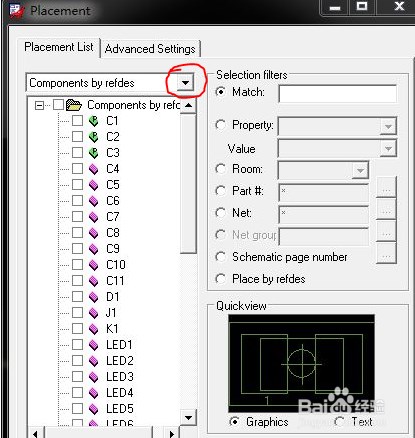Select the Net radio button
The height and width of the screenshot is (438, 415).
(220, 213)
